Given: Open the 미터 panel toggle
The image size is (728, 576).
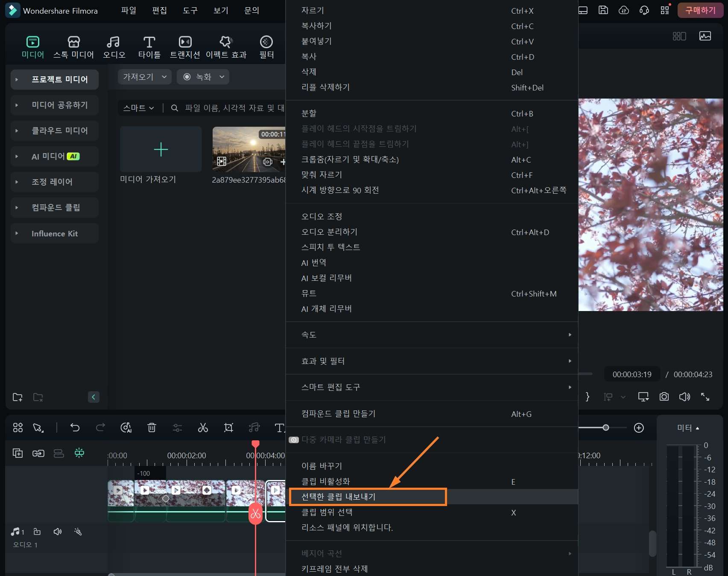Looking at the screenshot, I should 688,428.
